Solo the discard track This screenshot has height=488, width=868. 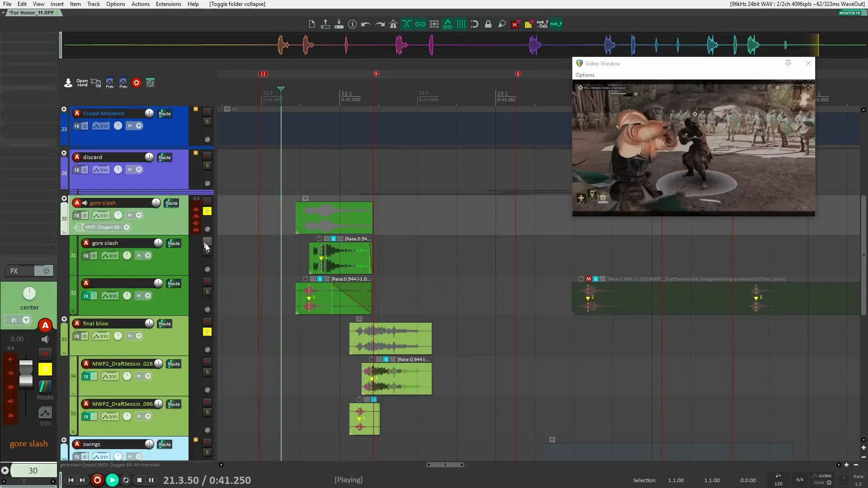pos(207,165)
